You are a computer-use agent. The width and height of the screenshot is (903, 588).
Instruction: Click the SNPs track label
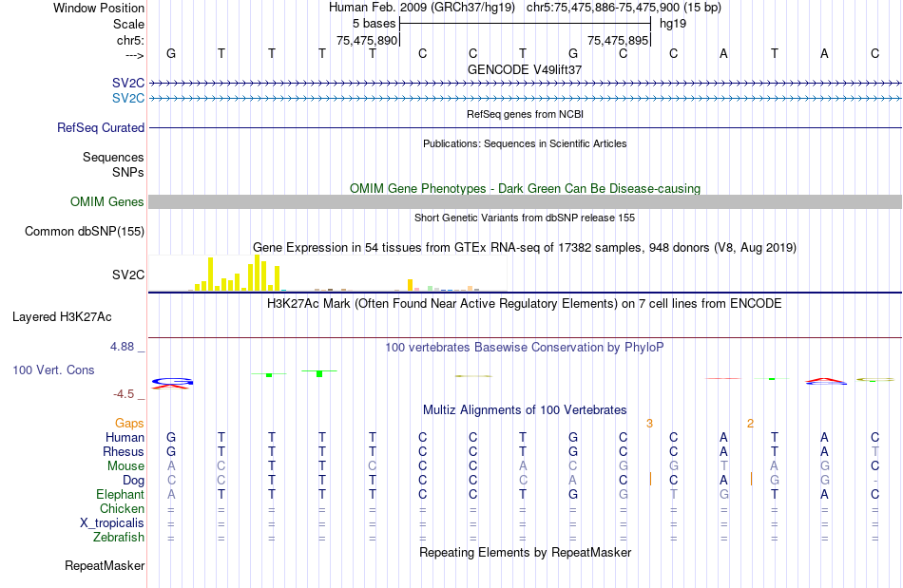pos(128,172)
